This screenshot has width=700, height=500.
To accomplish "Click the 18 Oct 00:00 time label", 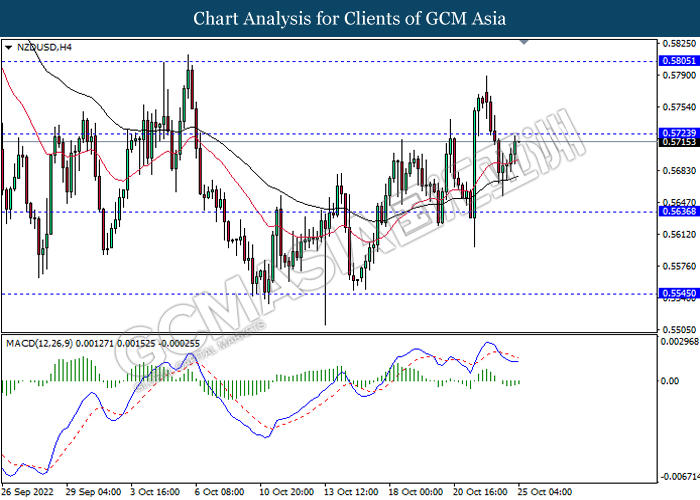I will click(x=416, y=492).
